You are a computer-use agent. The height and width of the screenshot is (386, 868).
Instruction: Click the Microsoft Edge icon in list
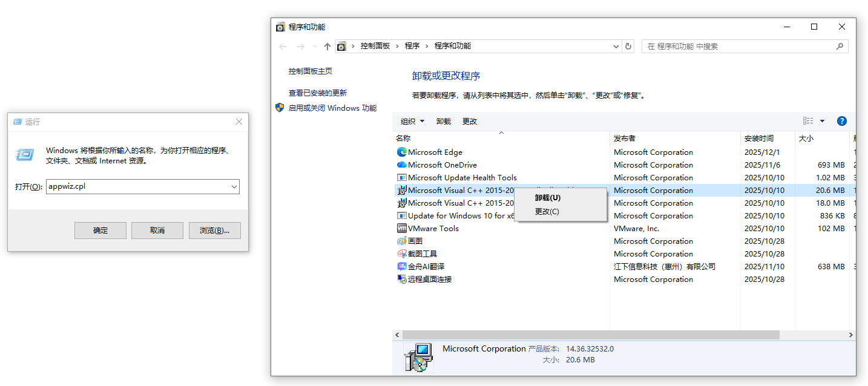(401, 152)
